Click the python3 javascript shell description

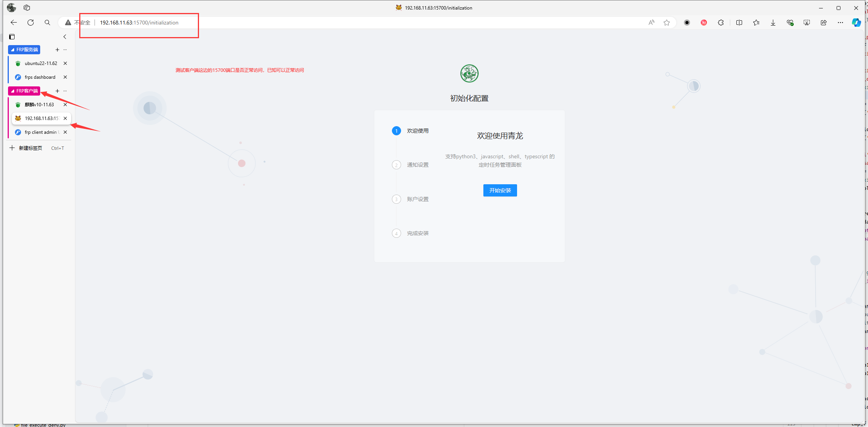coord(500,161)
